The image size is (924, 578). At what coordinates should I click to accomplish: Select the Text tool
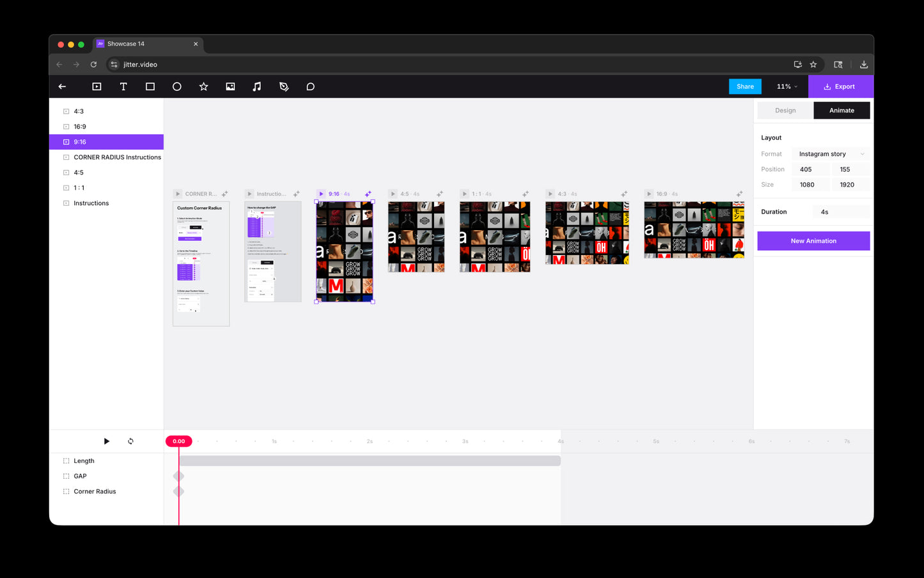click(x=123, y=86)
